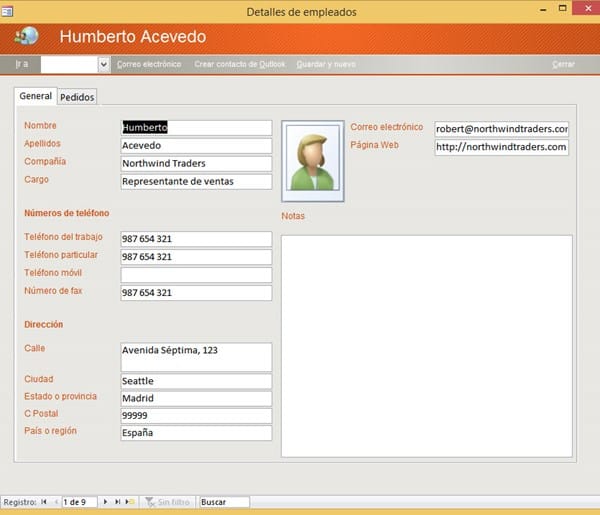600x515 pixels.
Task: Switch to the Pedidos tab
Action: coord(77,97)
